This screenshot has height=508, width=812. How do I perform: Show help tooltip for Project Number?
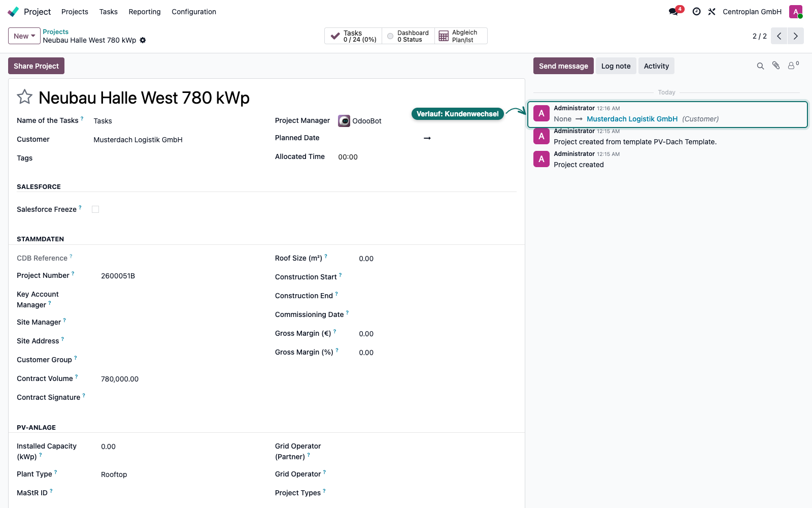73,273
